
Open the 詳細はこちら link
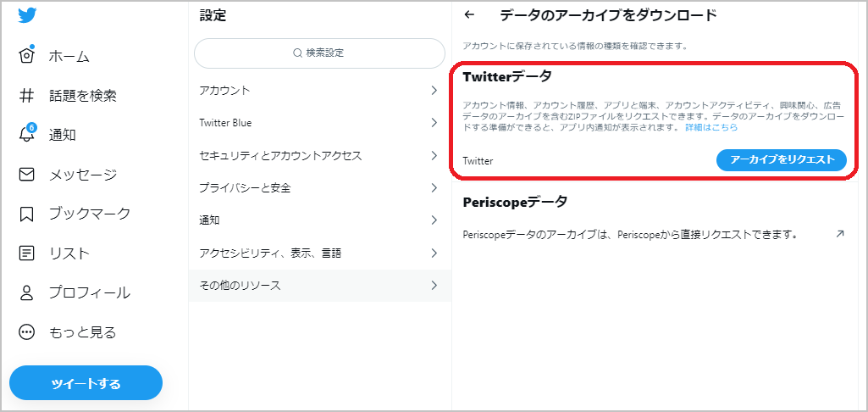pos(711,127)
